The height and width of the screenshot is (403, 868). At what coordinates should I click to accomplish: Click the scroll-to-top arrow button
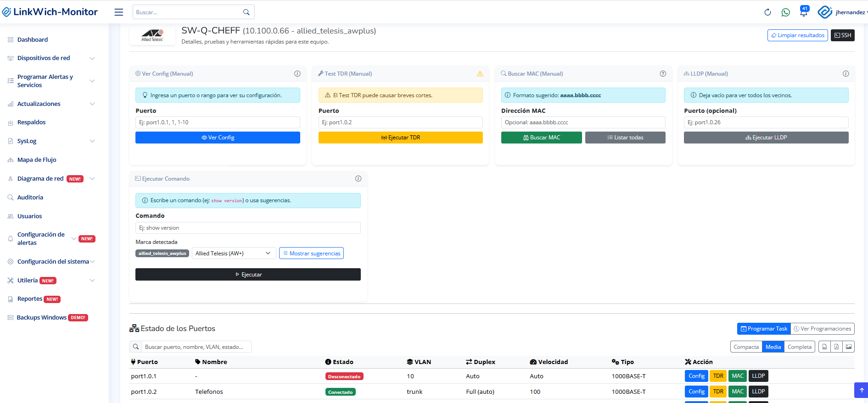(x=861, y=390)
